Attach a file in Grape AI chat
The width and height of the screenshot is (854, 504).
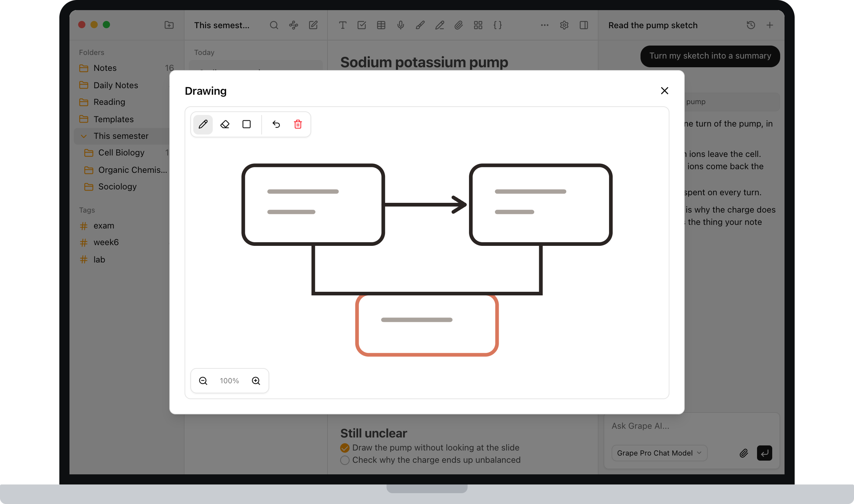pyautogui.click(x=744, y=453)
